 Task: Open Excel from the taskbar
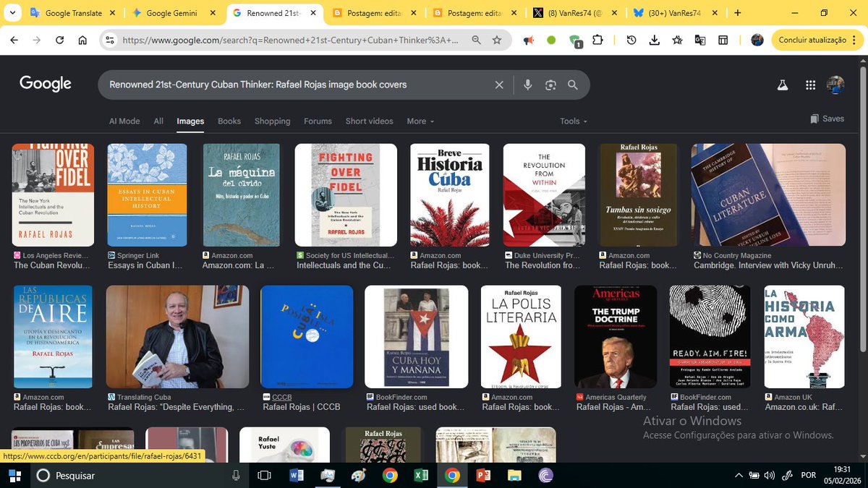point(421,475)
